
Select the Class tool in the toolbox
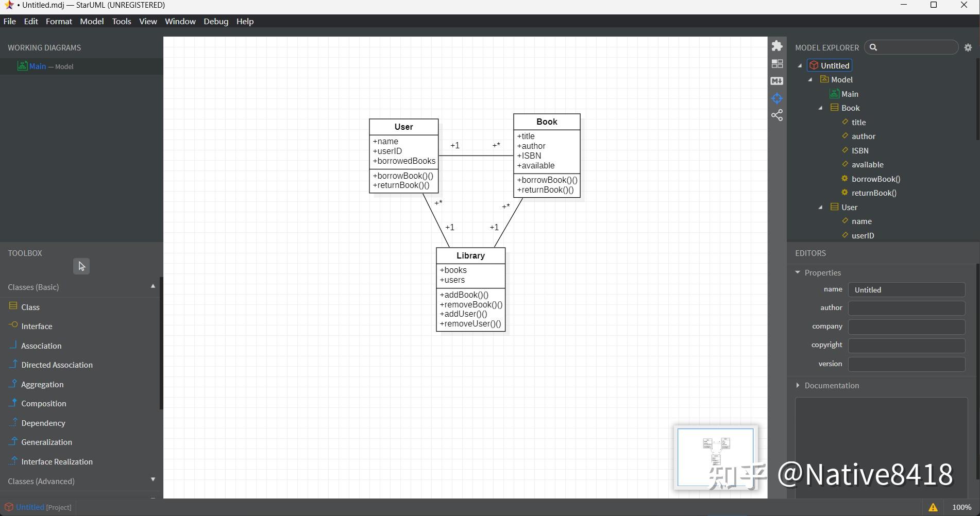click(x=30, y=306)
